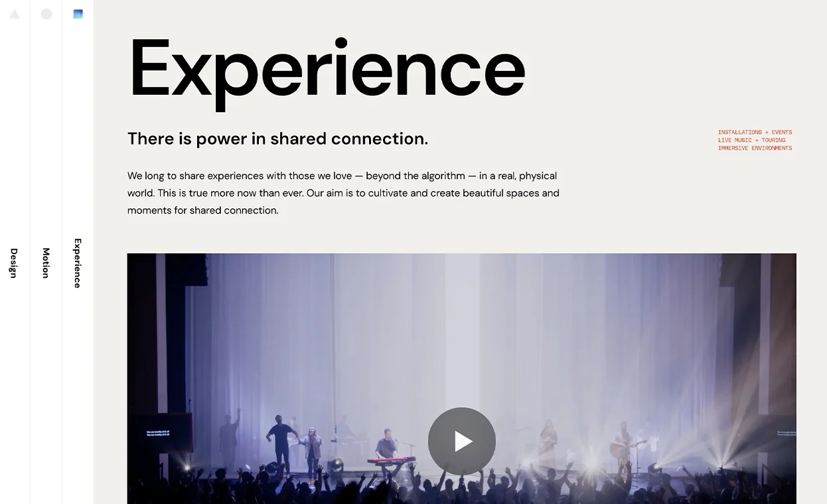Click the IMMERSIVE ENVIRONMENTS tag

point(755,148)
